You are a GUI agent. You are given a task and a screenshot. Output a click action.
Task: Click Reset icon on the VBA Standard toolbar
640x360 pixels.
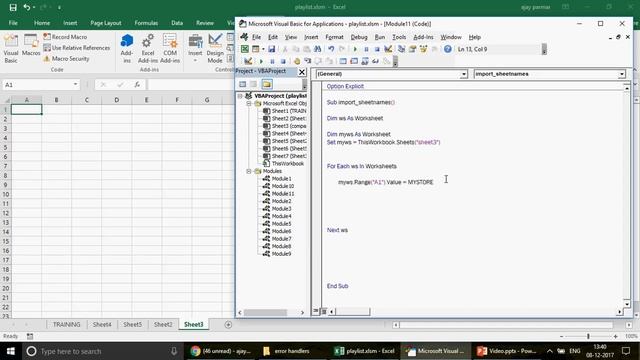pyautogui.click(x=377, y=49)
